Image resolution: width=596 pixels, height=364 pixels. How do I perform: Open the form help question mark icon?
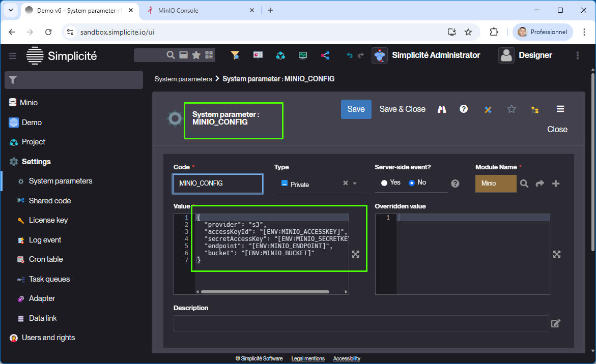click(x=464, y=109)
